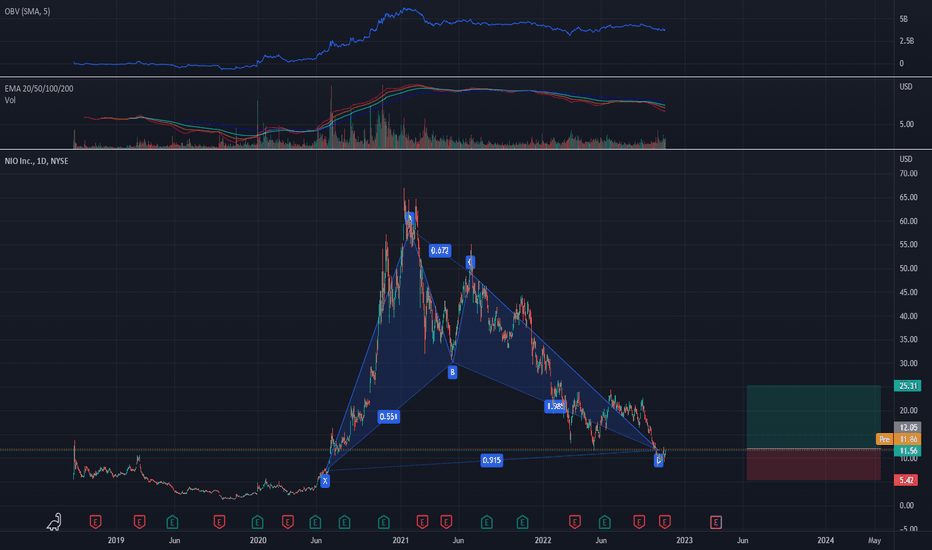932x550 pixels.
Task: Click the USD currency label above 70.00
Action: pos(906,159)
